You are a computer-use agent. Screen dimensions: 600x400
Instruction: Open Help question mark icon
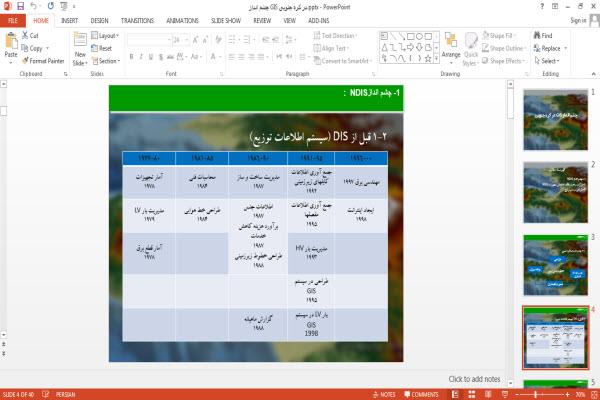click(x=542, y=7)
